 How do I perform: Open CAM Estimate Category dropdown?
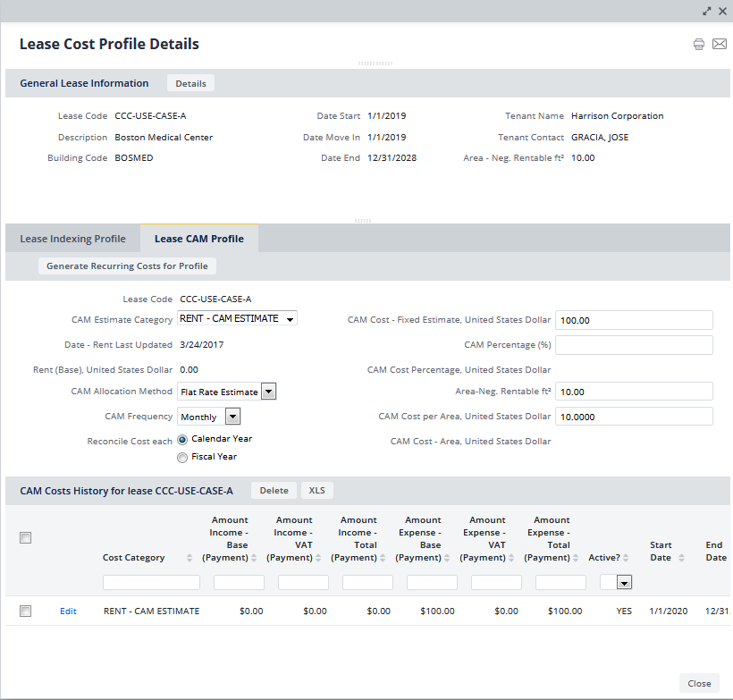(237, 319)
